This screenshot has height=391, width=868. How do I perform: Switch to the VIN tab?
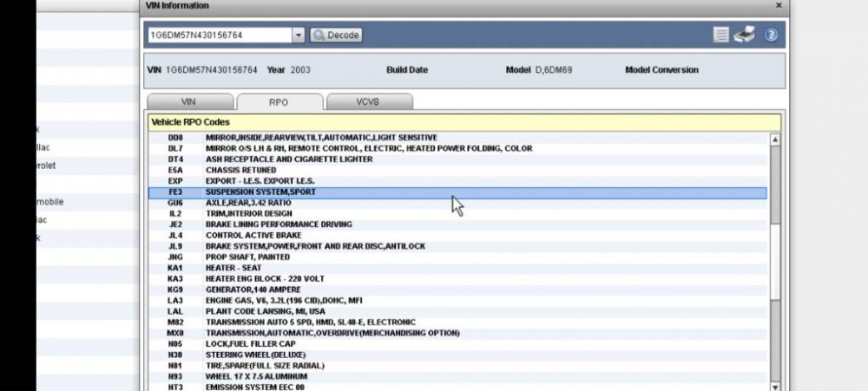click(188, 101)
